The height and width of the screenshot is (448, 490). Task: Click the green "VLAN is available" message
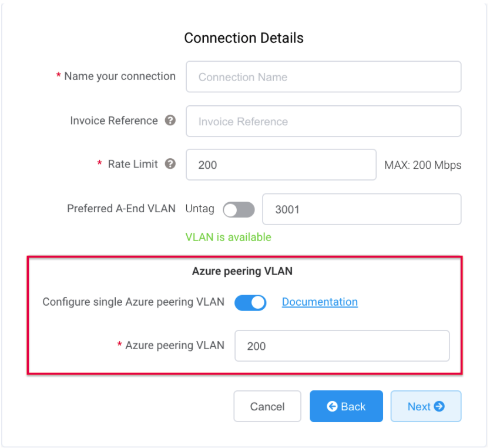tap(228, 237)
